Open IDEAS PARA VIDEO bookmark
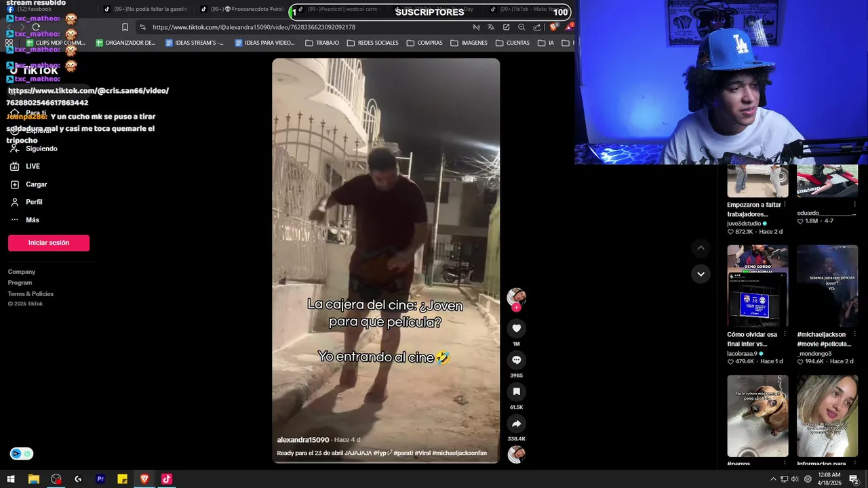This screenshot has width=868, height=488. click(x=264, y=43)
